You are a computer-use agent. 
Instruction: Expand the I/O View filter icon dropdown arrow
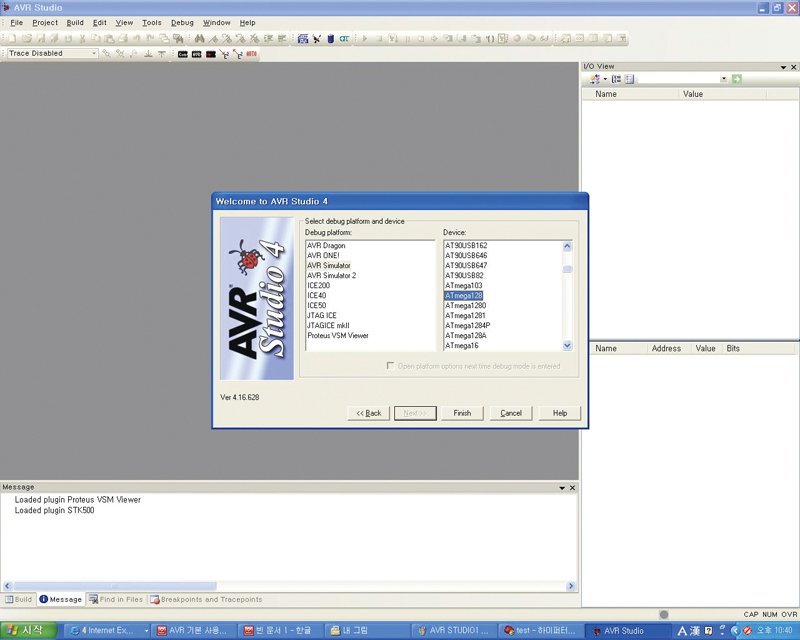pyautogui.click(x=605, y=79)
